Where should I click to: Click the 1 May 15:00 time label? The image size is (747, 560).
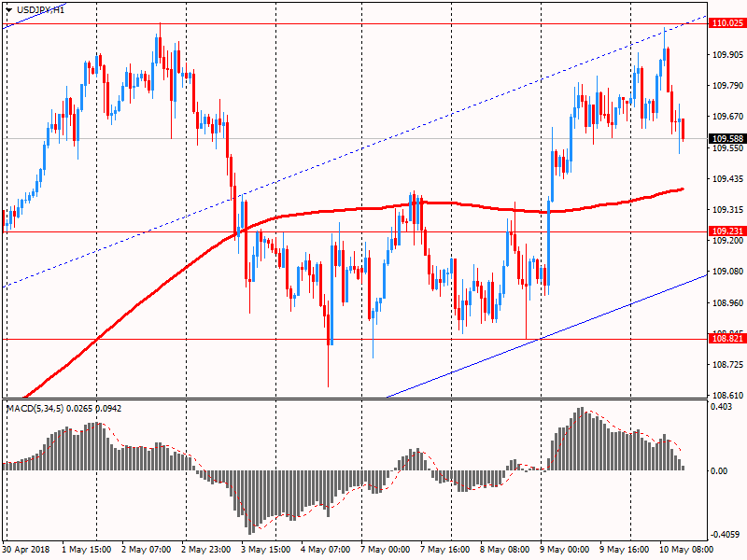(86, 550)
